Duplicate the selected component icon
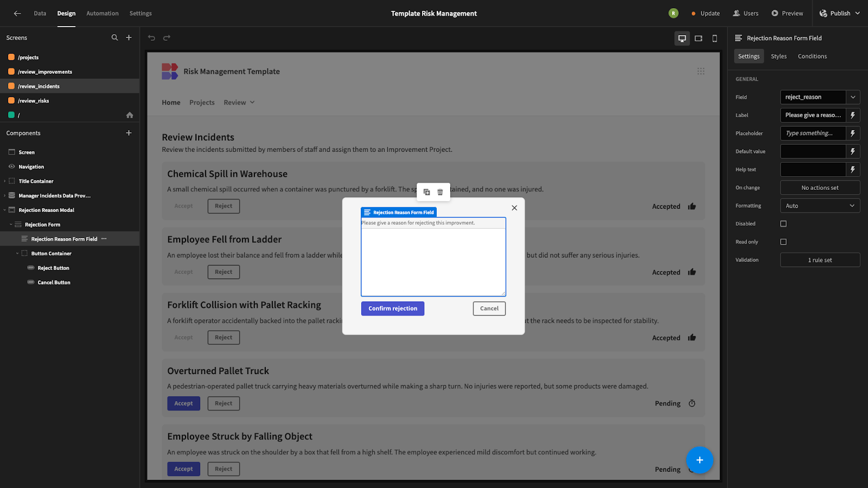Viewport: 868px width, 488px height. tap(426, 192)
